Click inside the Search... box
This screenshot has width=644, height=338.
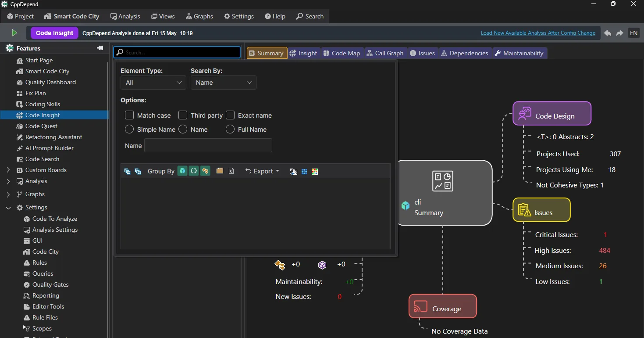click(177, 52)
